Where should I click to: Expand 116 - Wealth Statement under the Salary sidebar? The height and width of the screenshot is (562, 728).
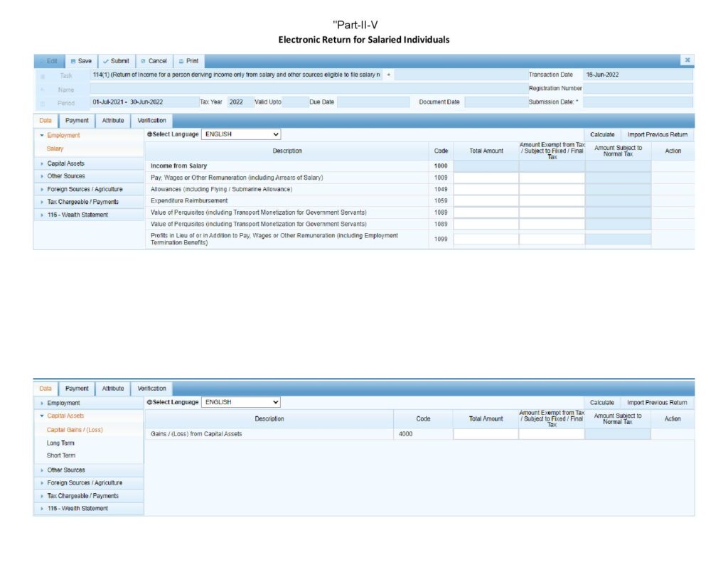tap(77, 215)
